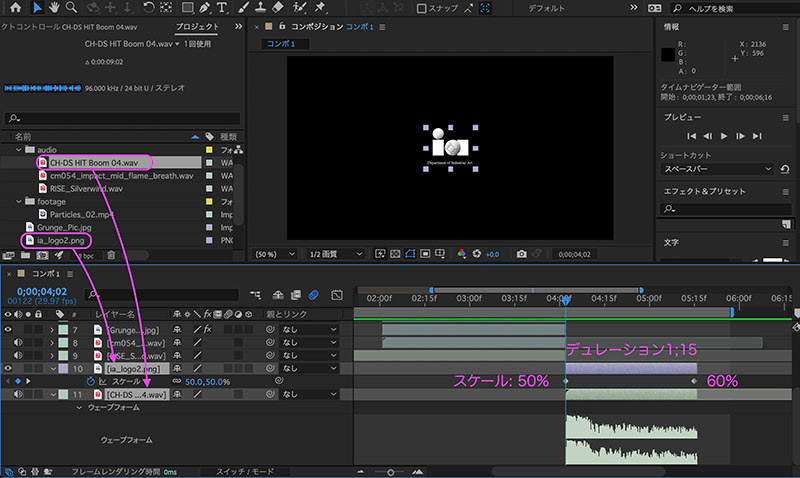Go to the Home screen icon
Image resolution: width=800 pixels, height=478 pixels.
16,7
